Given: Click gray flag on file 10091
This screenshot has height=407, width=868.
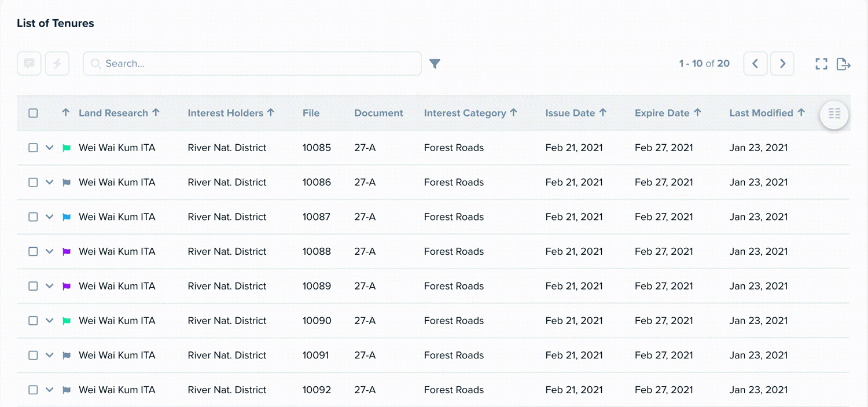Looking at the screenshot, I should [x=67, y=355].
